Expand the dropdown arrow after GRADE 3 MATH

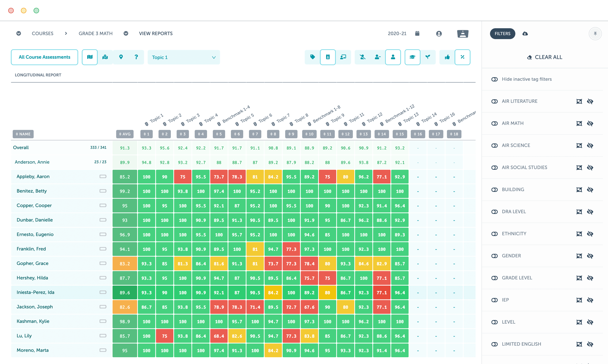tap(126, 33)
